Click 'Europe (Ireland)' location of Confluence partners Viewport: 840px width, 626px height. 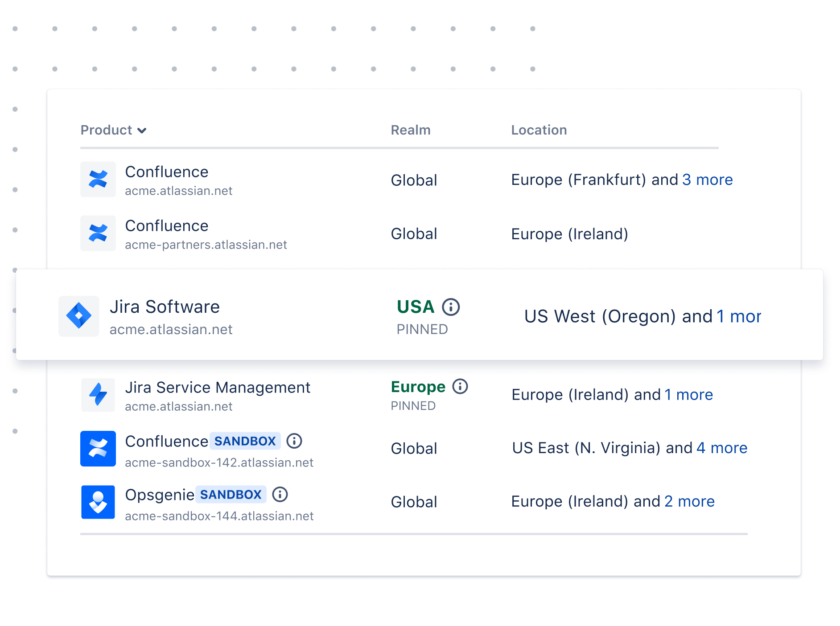pyautogui.click(x=570, y=234)
